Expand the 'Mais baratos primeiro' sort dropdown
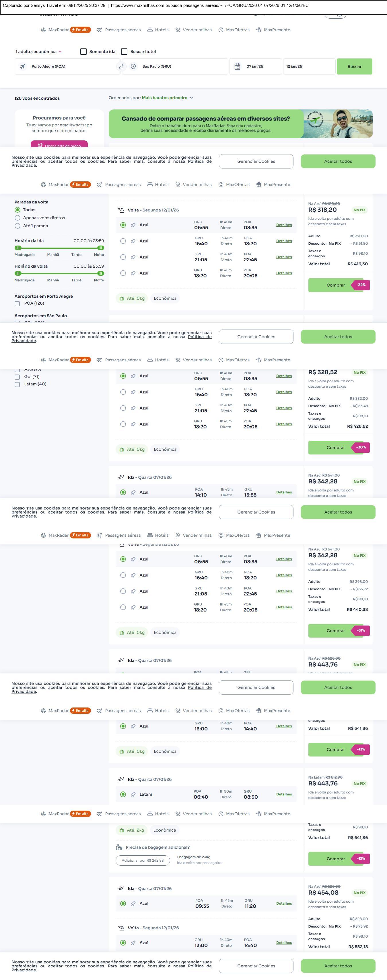387x980 pixels. point(167,98)
